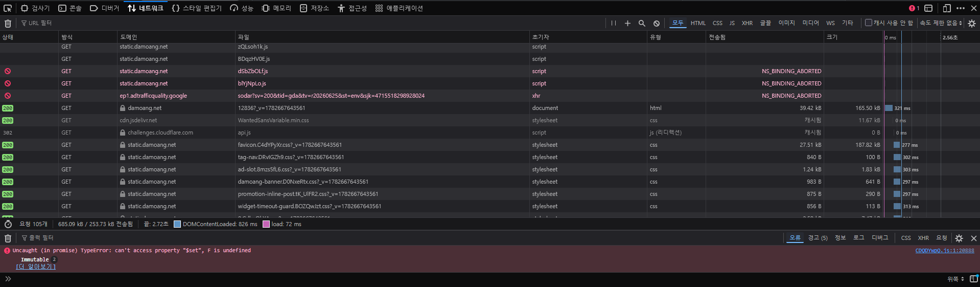Sort by 상태 column header
980x287 pixels.
pos(29,37)
